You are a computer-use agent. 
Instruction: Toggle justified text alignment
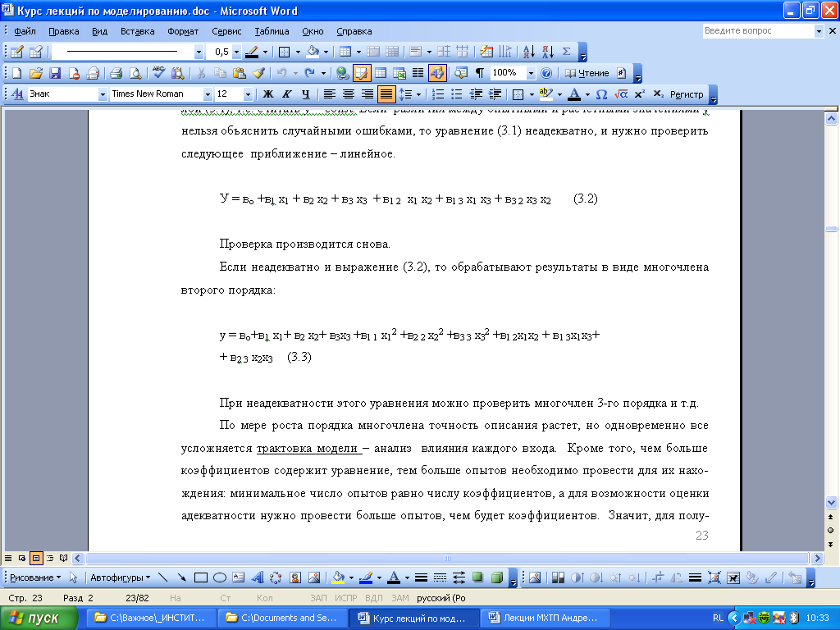tap(386, 94)
